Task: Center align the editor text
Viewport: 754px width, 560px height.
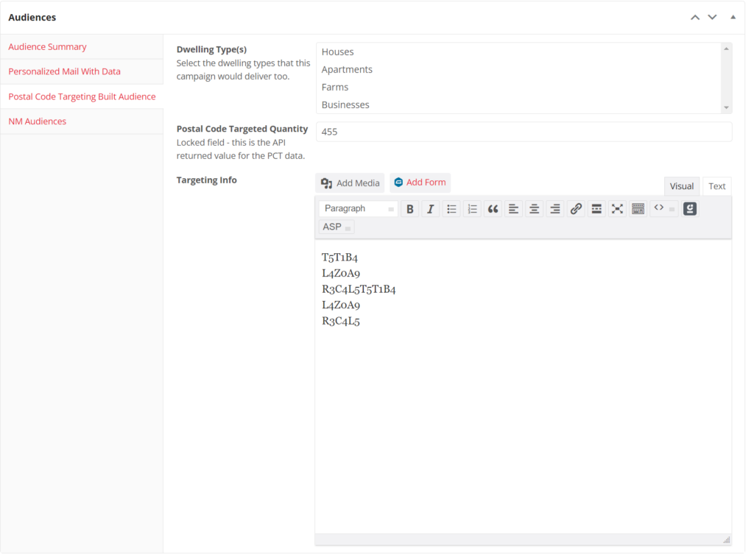Action: (535, 209)
